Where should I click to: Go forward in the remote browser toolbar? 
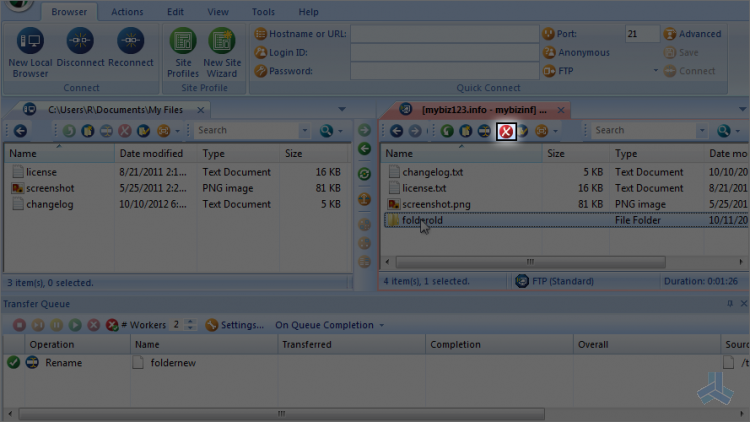click(415, 131)
